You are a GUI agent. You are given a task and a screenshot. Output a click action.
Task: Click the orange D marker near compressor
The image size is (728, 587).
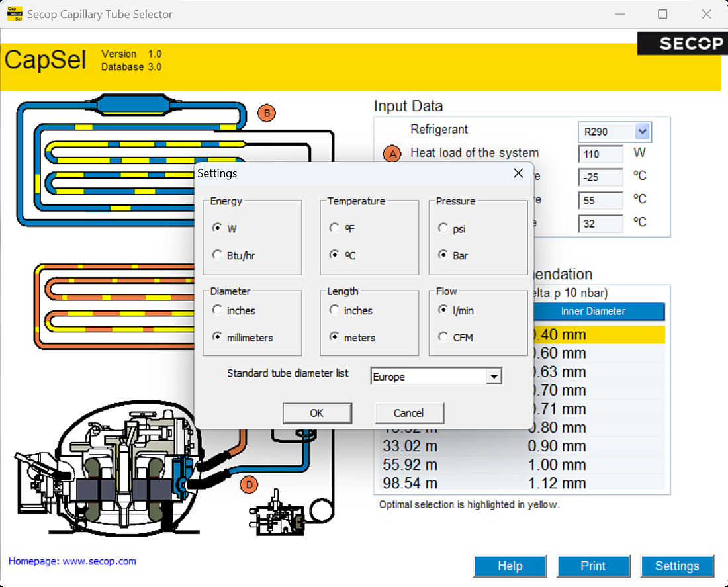click(x=250, y=485)
